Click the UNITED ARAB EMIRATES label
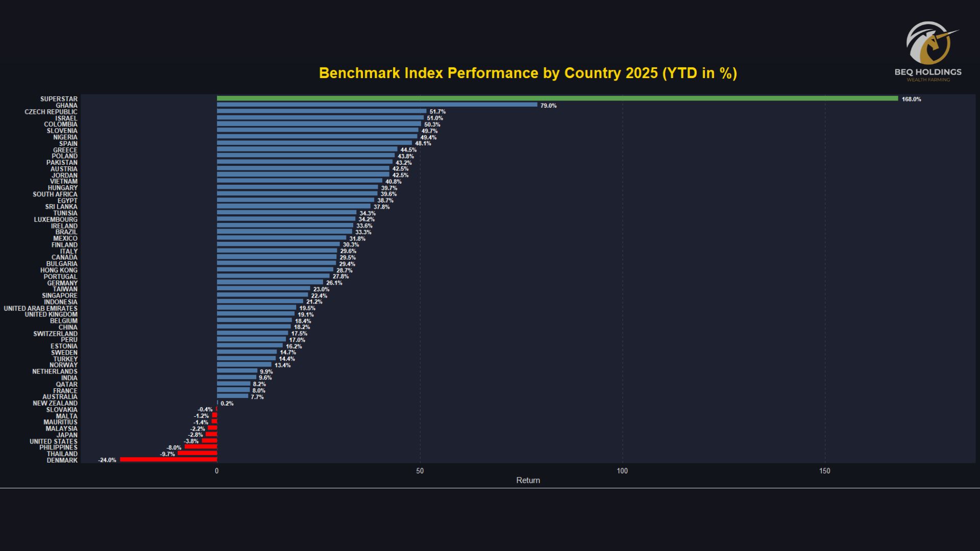The height and width of the screenshot is (551, 980). 41,308
